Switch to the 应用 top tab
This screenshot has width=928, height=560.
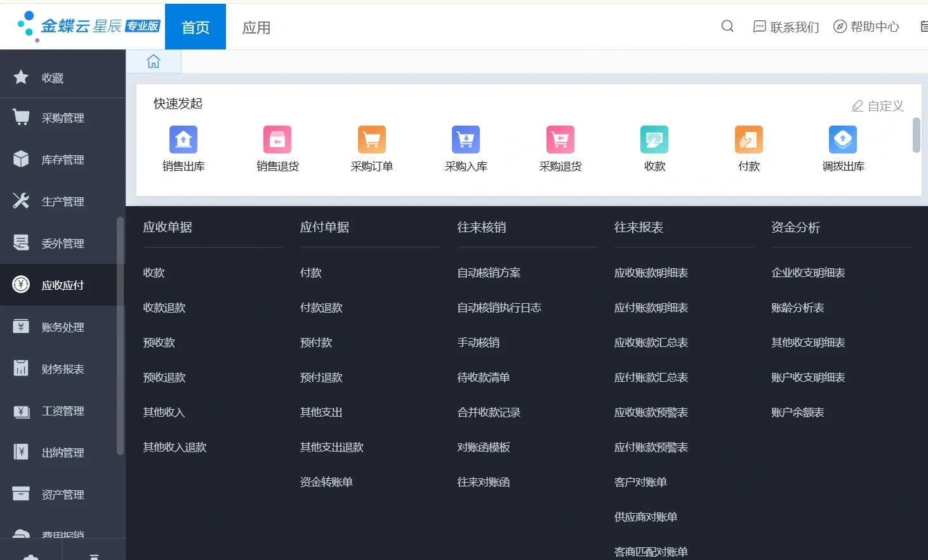256,27
